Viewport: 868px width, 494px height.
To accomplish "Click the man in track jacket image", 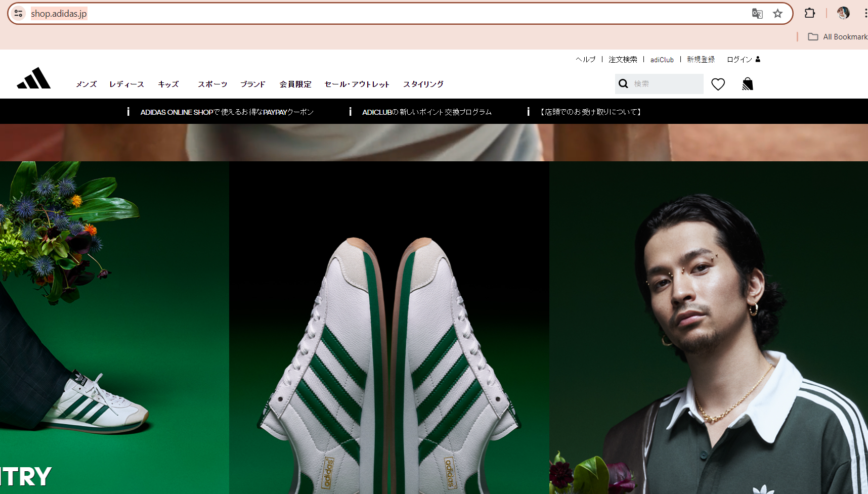I will point(709,328).
